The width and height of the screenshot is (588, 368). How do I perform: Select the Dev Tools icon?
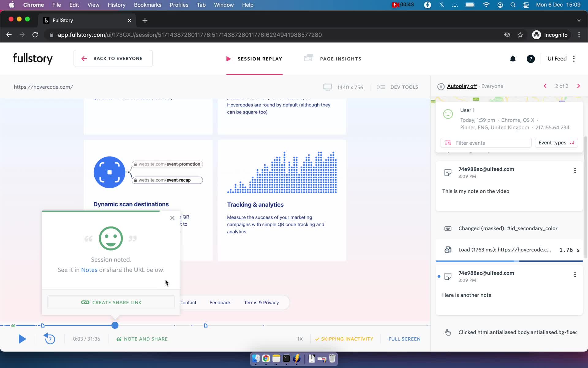click(x=381, y=87)
